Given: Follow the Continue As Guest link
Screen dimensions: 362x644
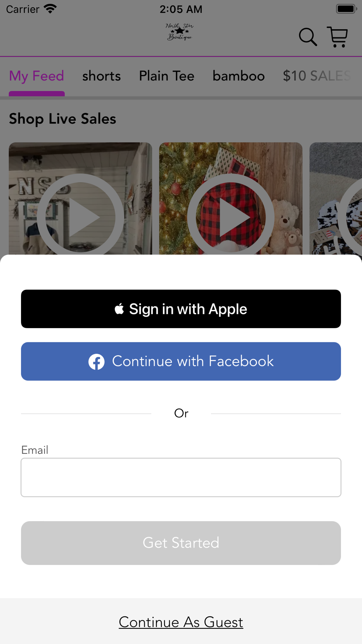Looking at the screenshot, I should [181, 622].
